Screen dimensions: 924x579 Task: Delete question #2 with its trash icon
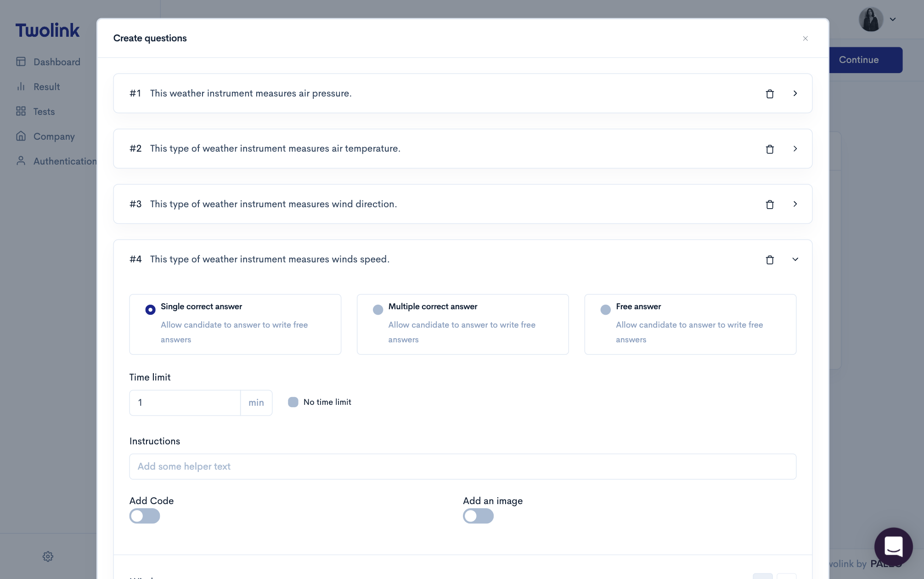click(x=770, y=149)
